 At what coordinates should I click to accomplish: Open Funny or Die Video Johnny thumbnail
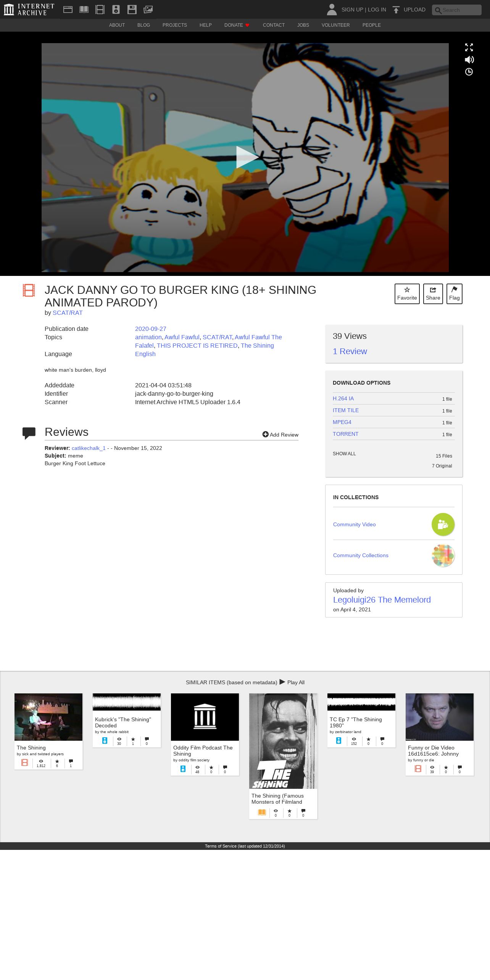pyautogui.click(x=440, y=717)
